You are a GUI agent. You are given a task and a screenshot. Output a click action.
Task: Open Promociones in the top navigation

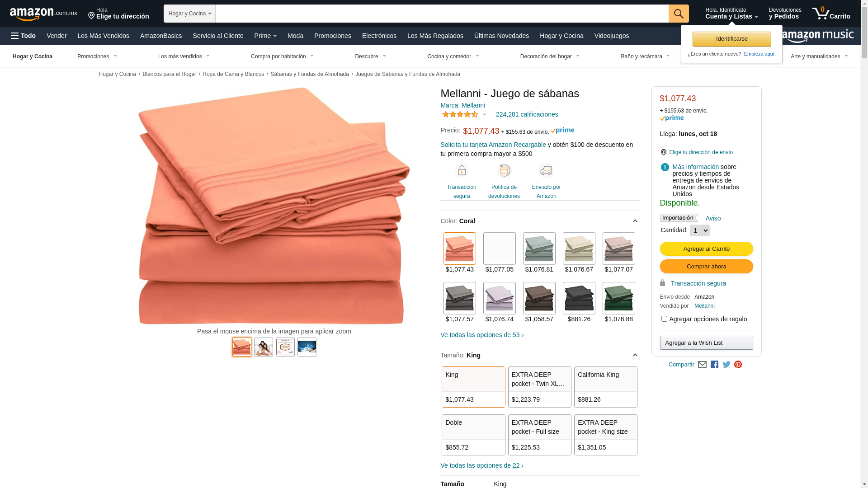pyautogui.click(x=332, y=36)
